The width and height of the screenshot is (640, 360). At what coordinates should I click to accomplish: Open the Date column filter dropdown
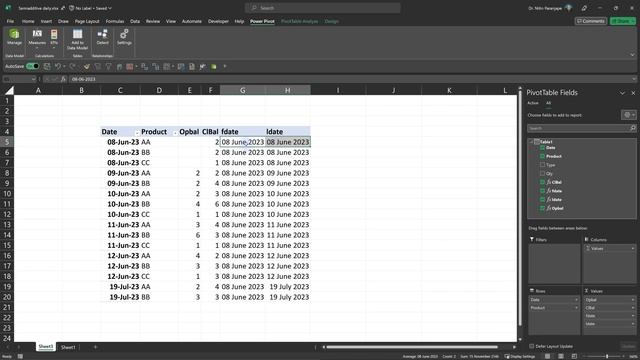point(137,133)
